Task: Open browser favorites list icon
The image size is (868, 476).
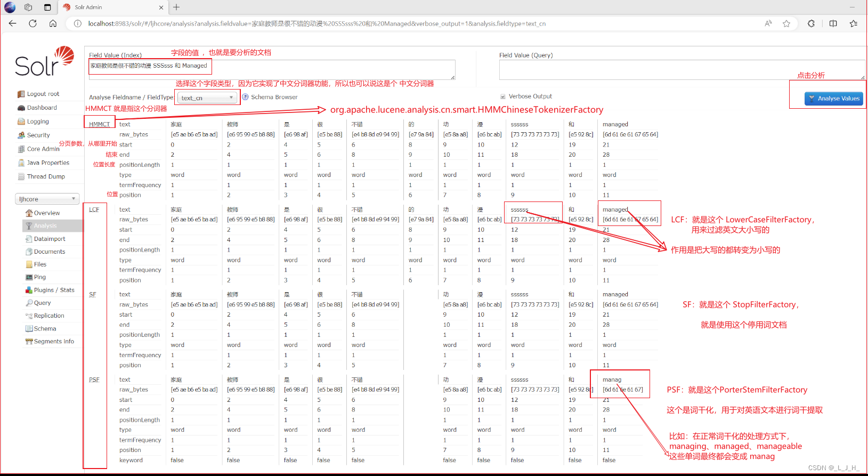Action: (x=854, y=23)
